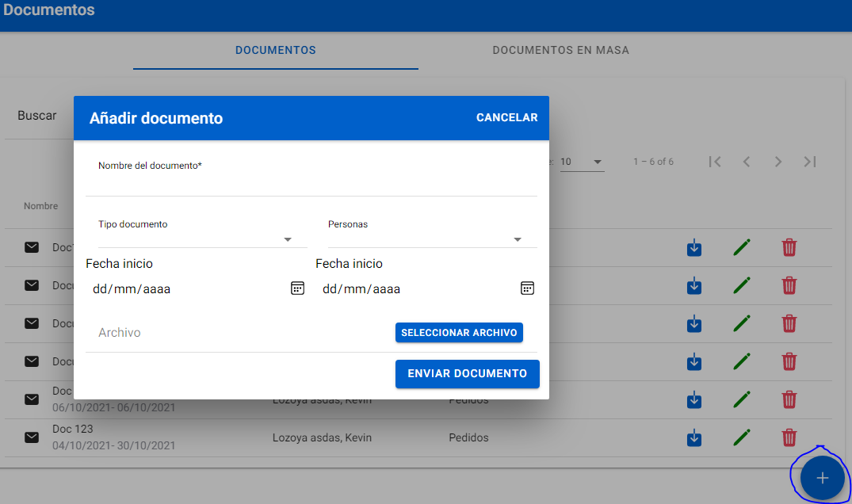
Task: Focus the Nombre del documento input field
Action: point(311,184)
